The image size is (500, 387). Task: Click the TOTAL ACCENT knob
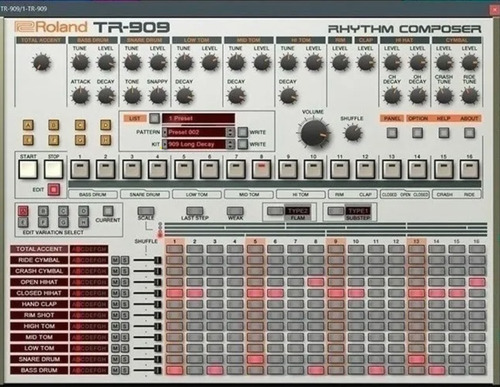pos(41,62)
